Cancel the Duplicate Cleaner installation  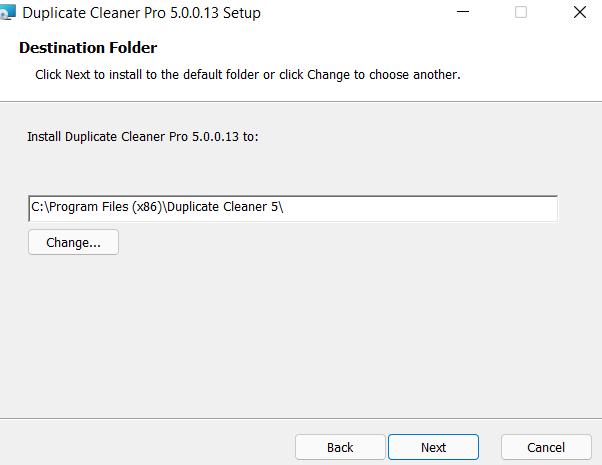tap(546, 447)
